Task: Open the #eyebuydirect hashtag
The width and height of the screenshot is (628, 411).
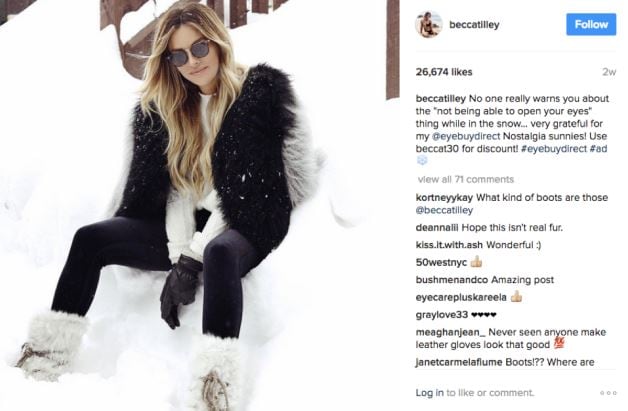Action: [x=554, y=149]
